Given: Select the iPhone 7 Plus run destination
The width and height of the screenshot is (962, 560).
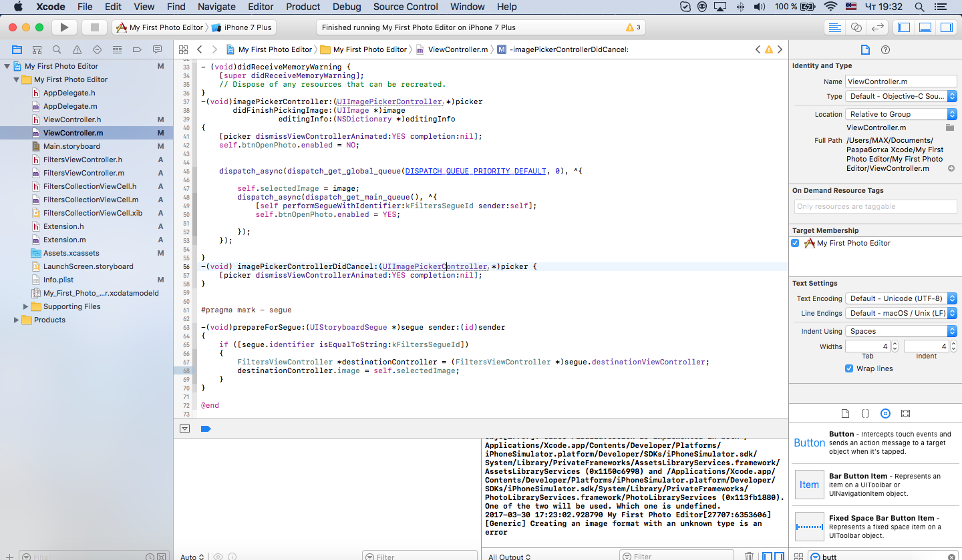Looking at the screenshot, I should click(x=241, y=27).
